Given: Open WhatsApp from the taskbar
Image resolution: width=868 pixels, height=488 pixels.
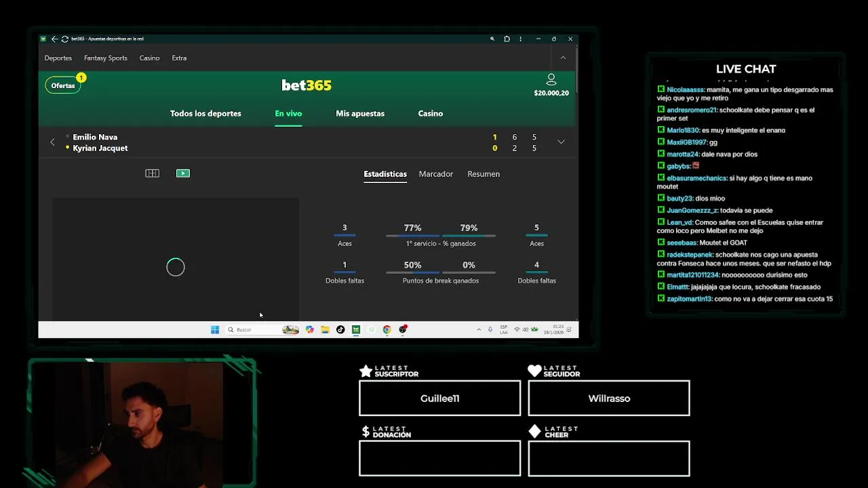Looking at the screenshot, I should click(x=372, y=329).
